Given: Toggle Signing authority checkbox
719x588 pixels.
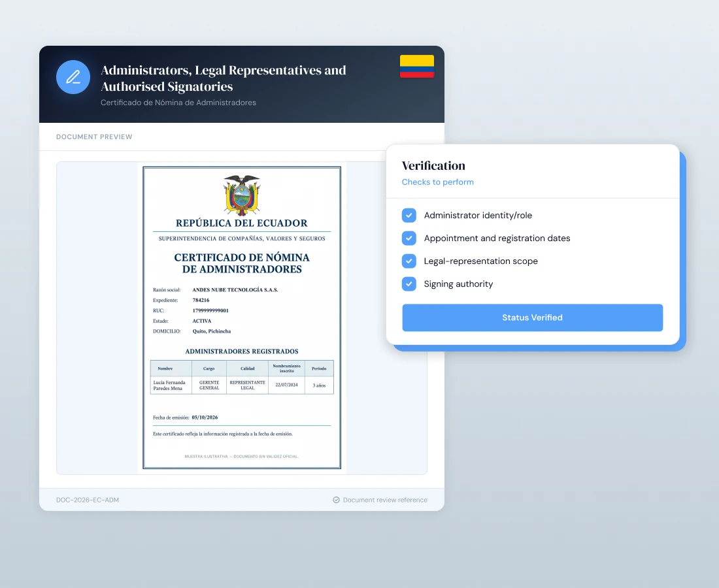Looking at the screenshot, I should point(409,284).
